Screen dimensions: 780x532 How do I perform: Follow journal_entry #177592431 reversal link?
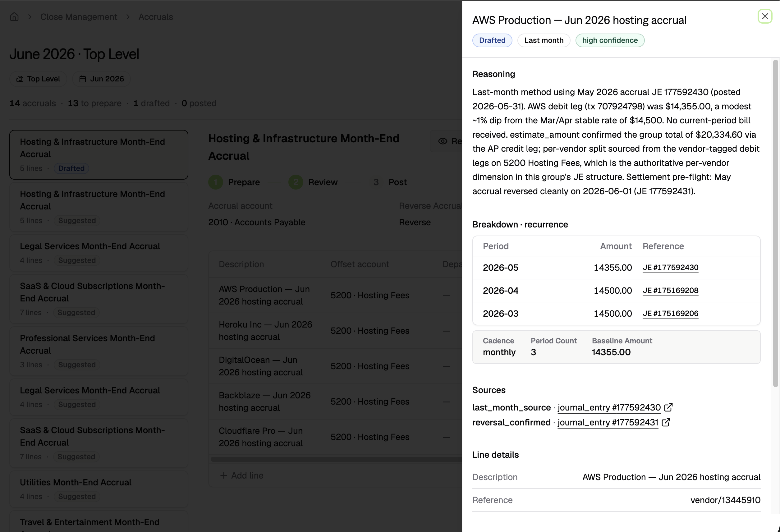tap(608, 422)
